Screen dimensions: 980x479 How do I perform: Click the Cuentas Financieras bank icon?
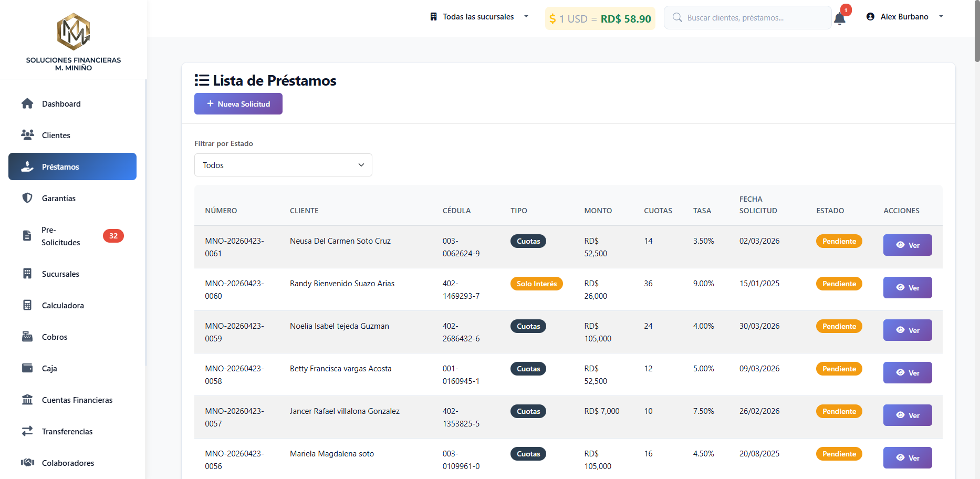pos(27,400)
